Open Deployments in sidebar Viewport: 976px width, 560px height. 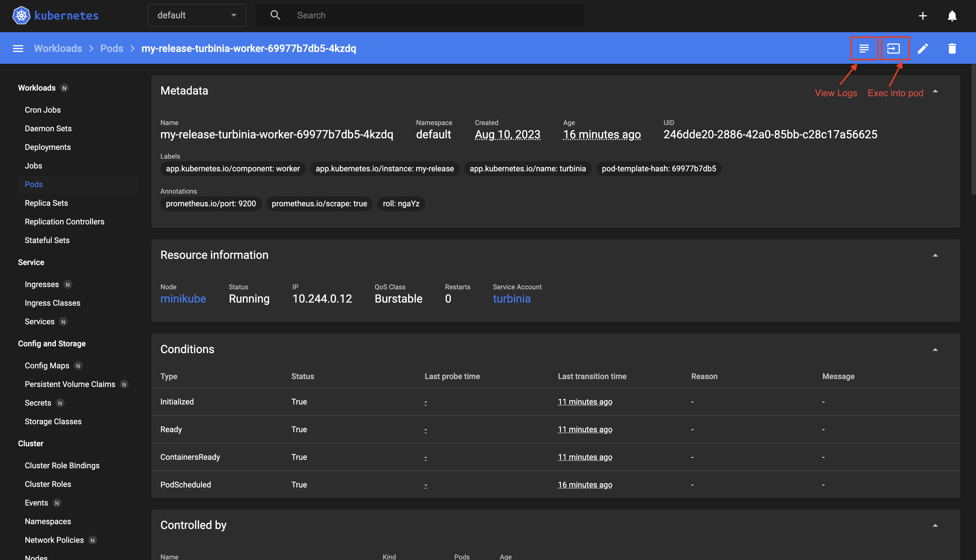(x=48, y=147)
